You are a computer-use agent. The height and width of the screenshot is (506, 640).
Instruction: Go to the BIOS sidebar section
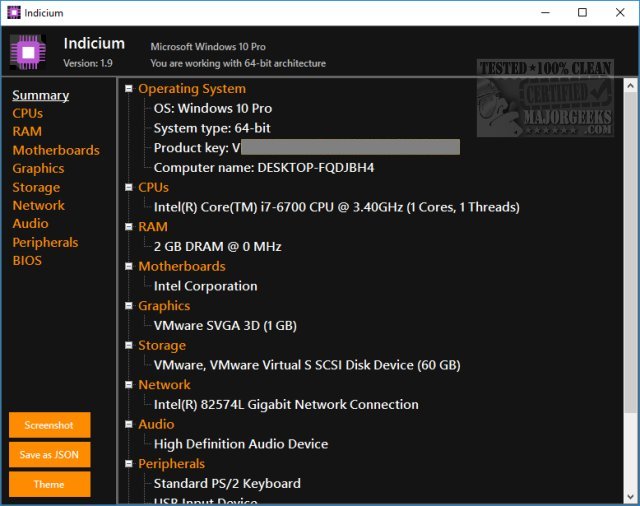(x=27, y=260)
